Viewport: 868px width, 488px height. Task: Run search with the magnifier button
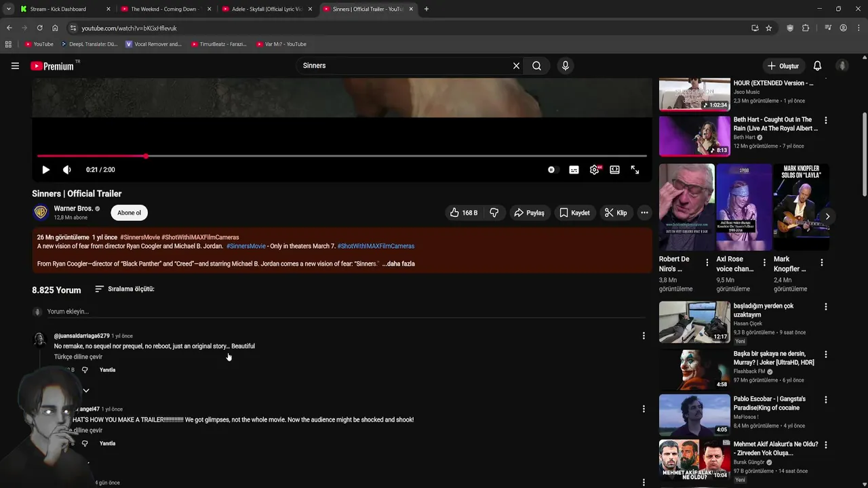click(x=536, y=66)
